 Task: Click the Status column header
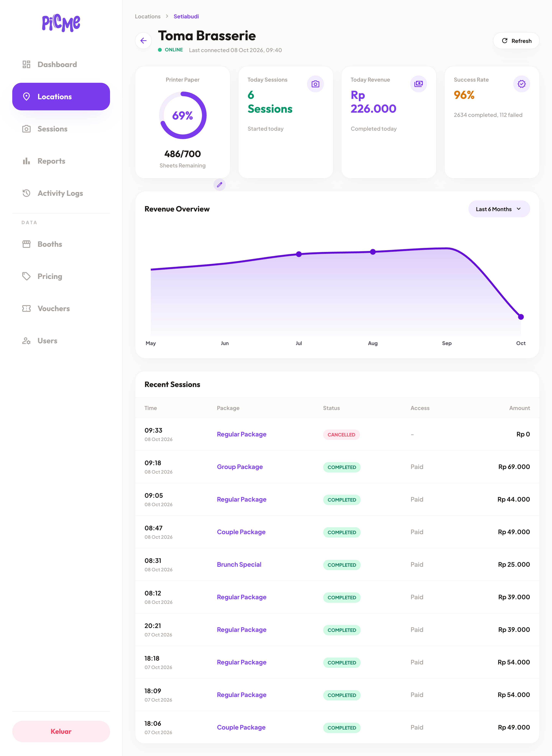[331, 408]
